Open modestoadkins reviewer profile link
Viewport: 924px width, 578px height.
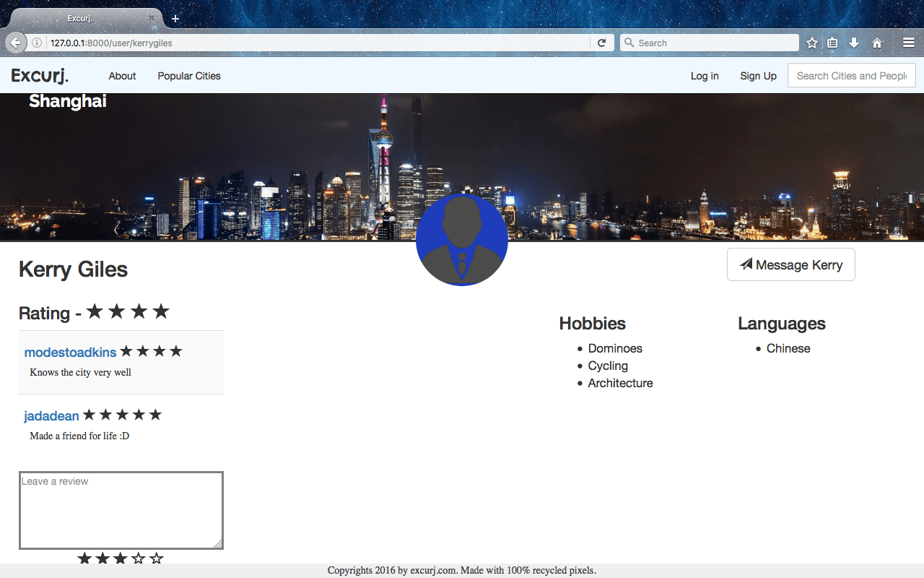coord(70,353)
